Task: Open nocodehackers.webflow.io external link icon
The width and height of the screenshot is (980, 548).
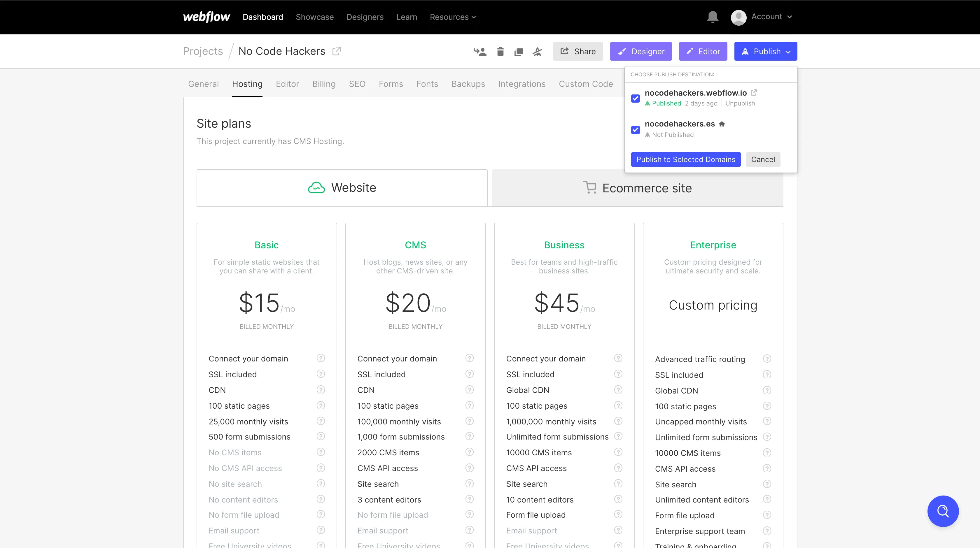Action: [754, 92]
